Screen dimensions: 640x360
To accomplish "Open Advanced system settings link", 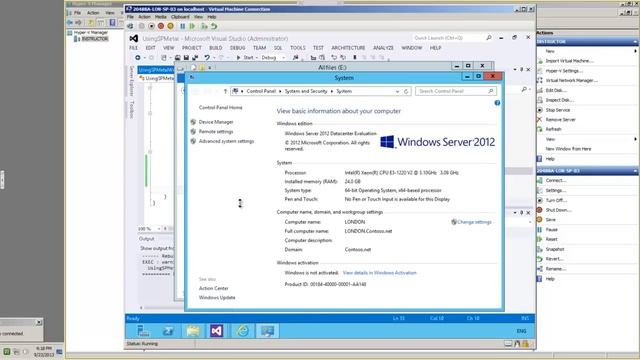I will pyautogui.click(x=227, y=141).
